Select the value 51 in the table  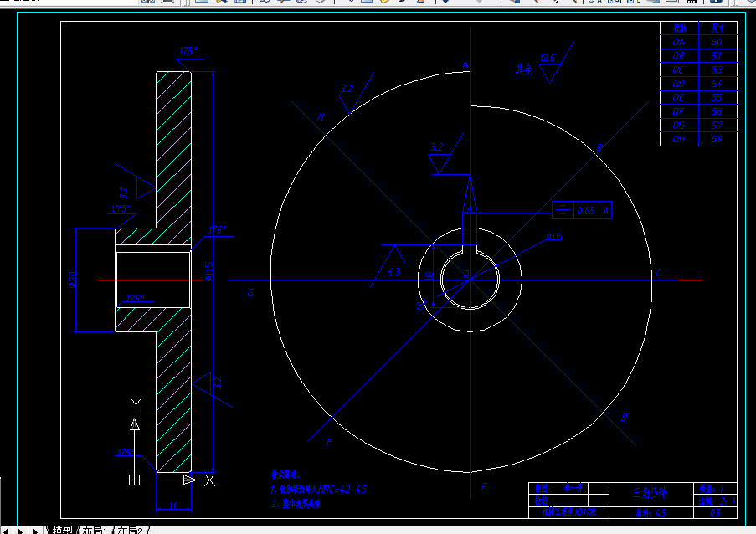click(x=717, y=56)
